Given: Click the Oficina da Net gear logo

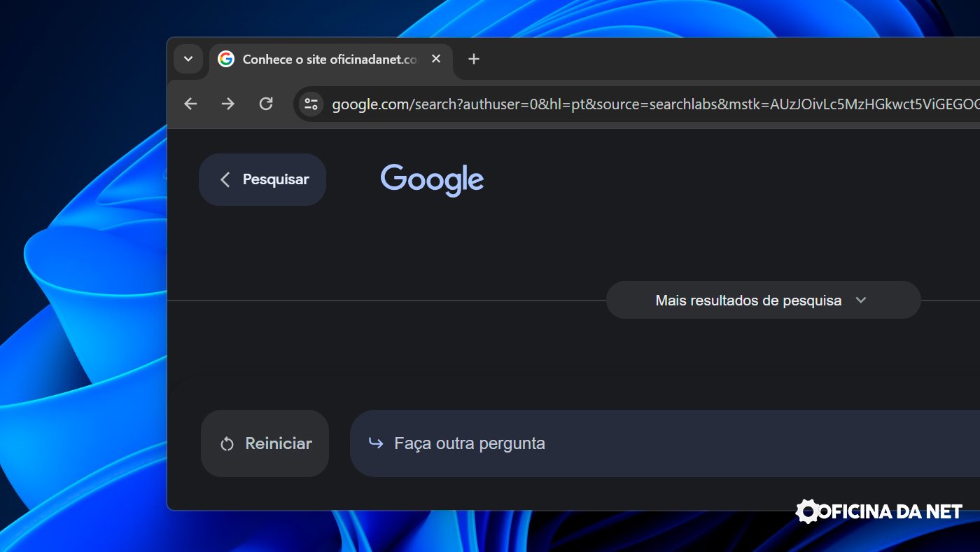Looking at the screenshot, I should click(x=808, y=511).
